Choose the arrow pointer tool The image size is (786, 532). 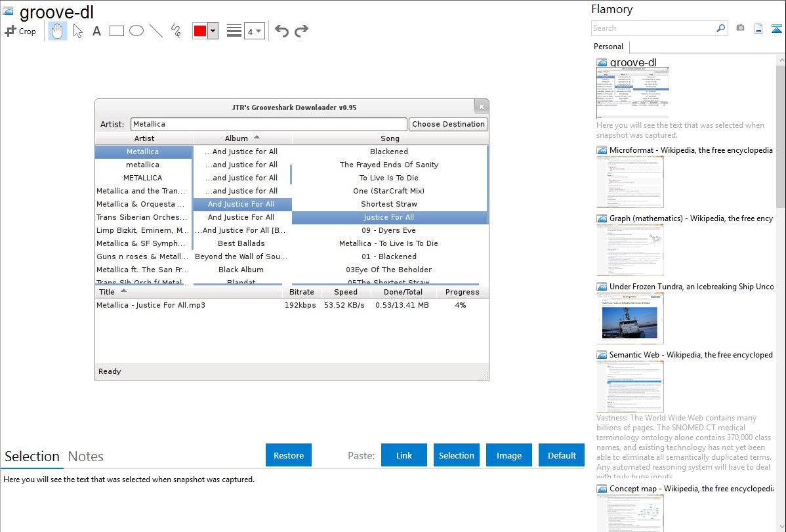click(77, 31)
